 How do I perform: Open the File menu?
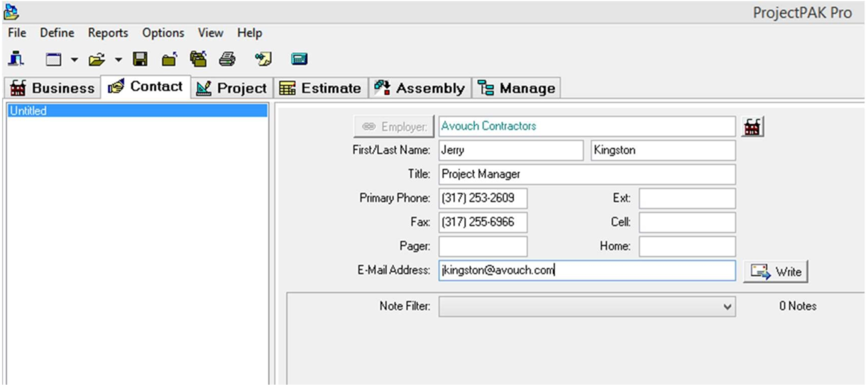16,33
